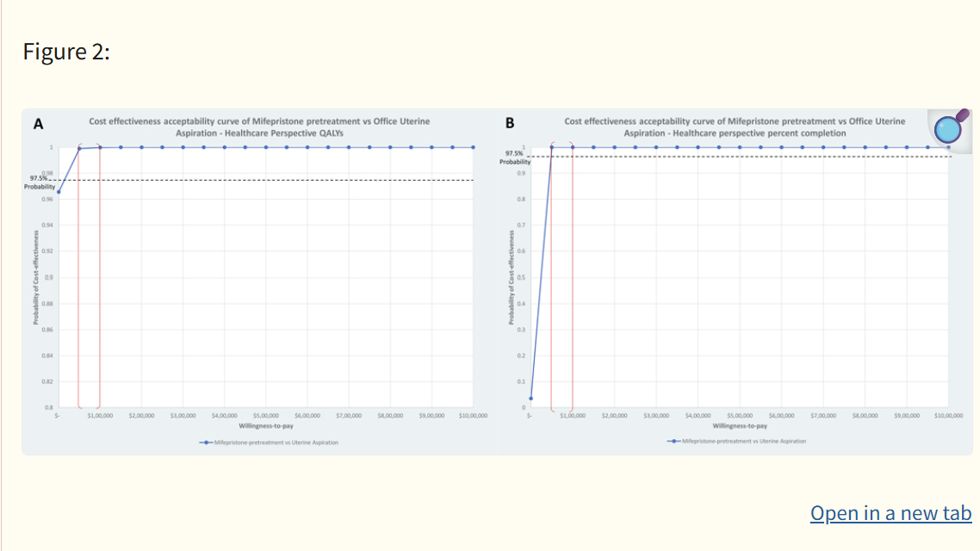Click the lowest data point in panel B
Screen dimensions: 980x551
pos(530,399)
